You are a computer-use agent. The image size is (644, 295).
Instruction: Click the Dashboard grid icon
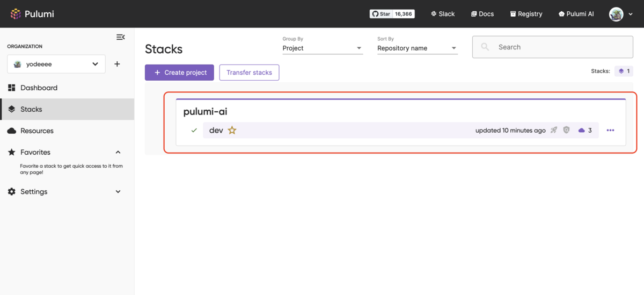(12, 88)
